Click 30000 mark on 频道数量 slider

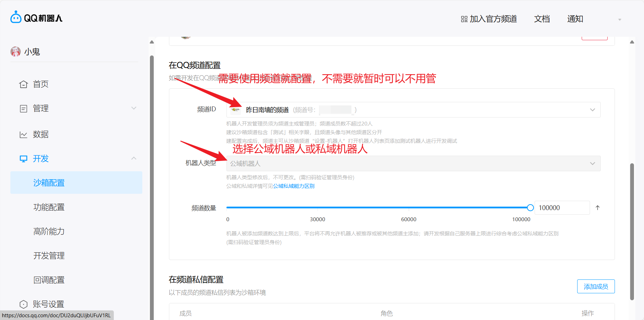pos(317,219)
